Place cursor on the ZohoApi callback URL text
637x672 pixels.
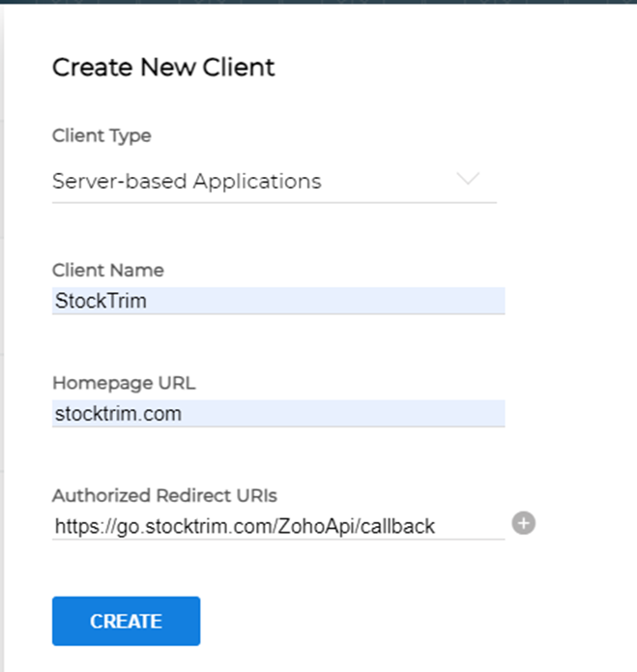[245, 526]
